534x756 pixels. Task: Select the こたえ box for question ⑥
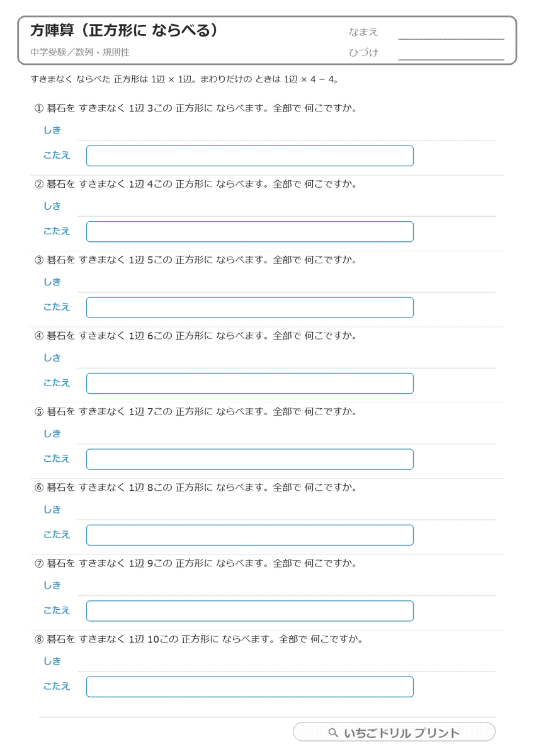250,535
